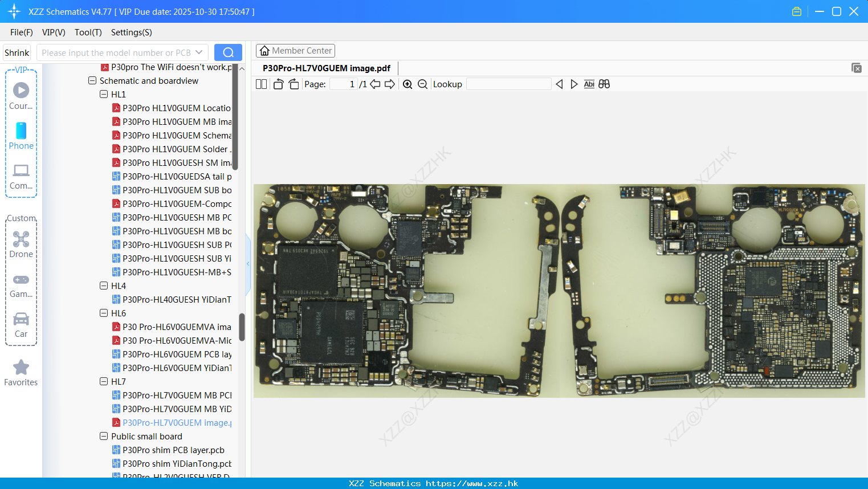Click the binoculars search icon

pyautogui.click(x=604, y=84)
